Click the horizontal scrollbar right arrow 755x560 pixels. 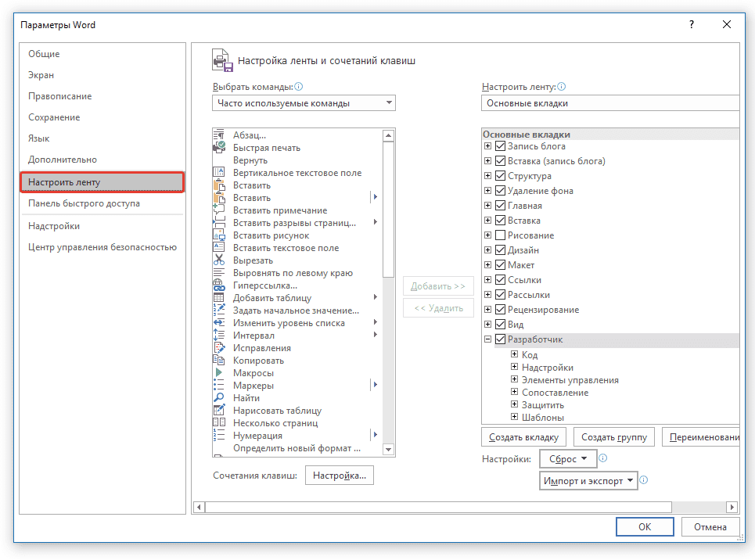[732, 507]
